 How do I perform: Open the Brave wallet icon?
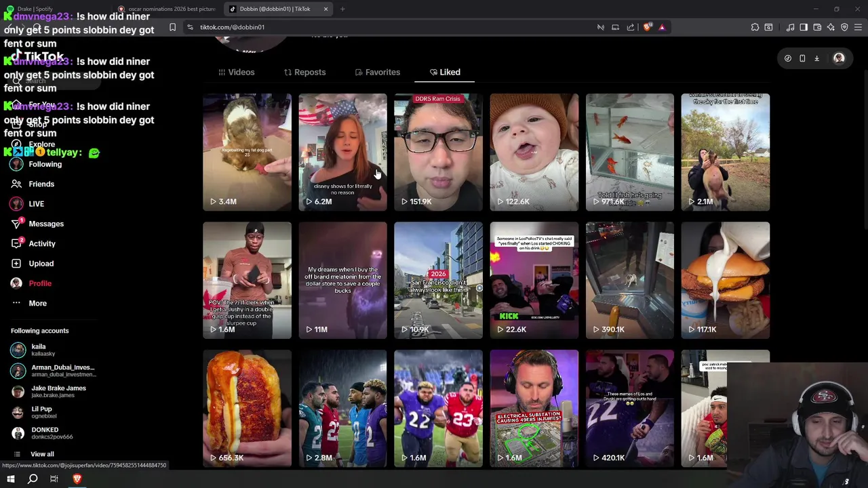[x=817, y=27]
